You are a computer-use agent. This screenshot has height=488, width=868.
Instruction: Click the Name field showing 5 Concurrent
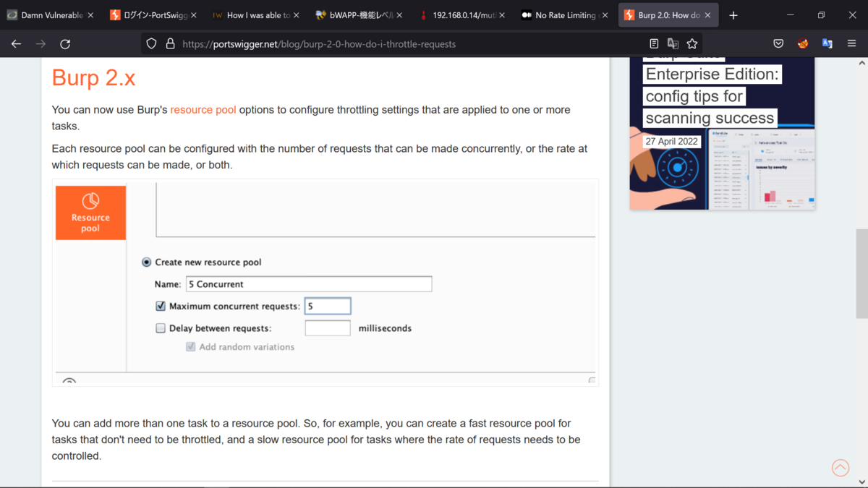point(309,284)
